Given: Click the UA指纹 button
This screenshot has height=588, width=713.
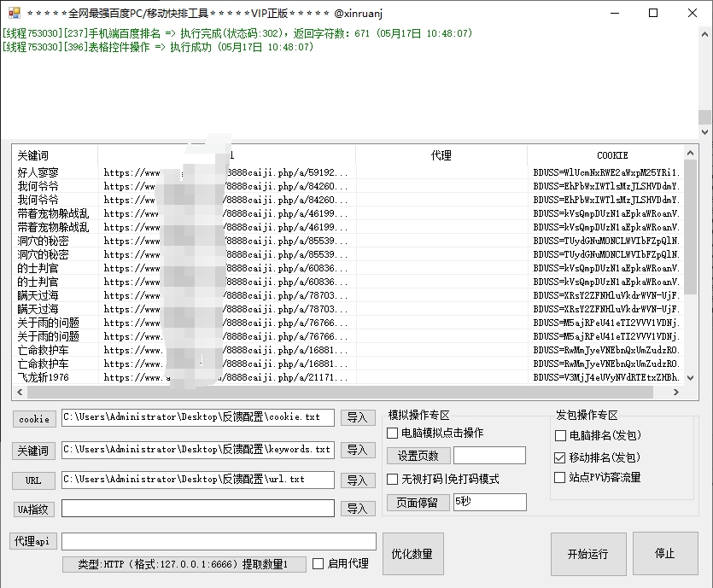Looking at the screenshot, I should click(33, 509).
